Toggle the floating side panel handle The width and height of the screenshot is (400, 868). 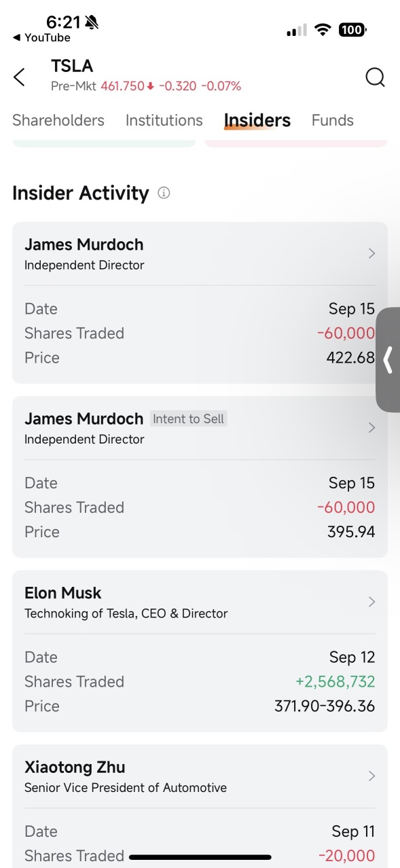point(388,361)
